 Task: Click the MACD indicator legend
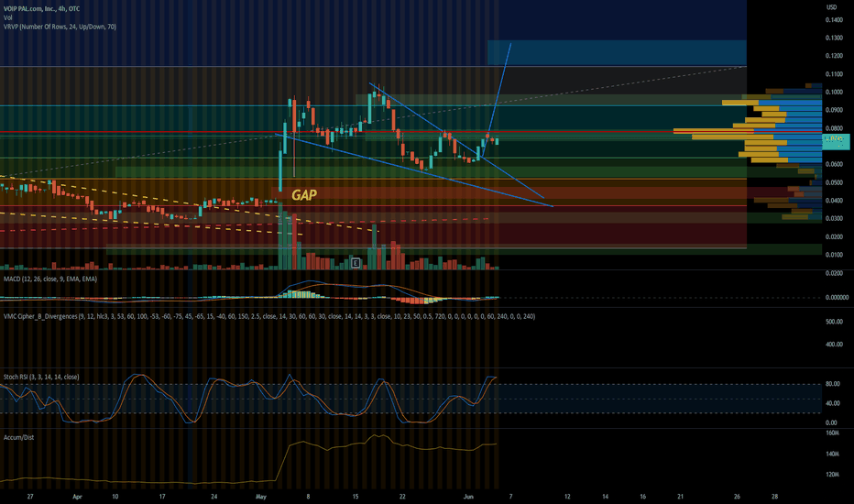click(50, 279)
